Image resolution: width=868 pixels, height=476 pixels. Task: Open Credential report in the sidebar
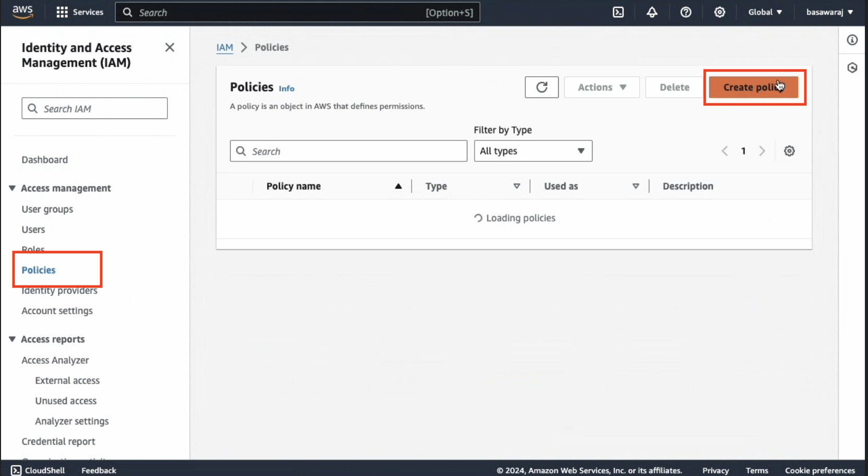tap(58, 442)
